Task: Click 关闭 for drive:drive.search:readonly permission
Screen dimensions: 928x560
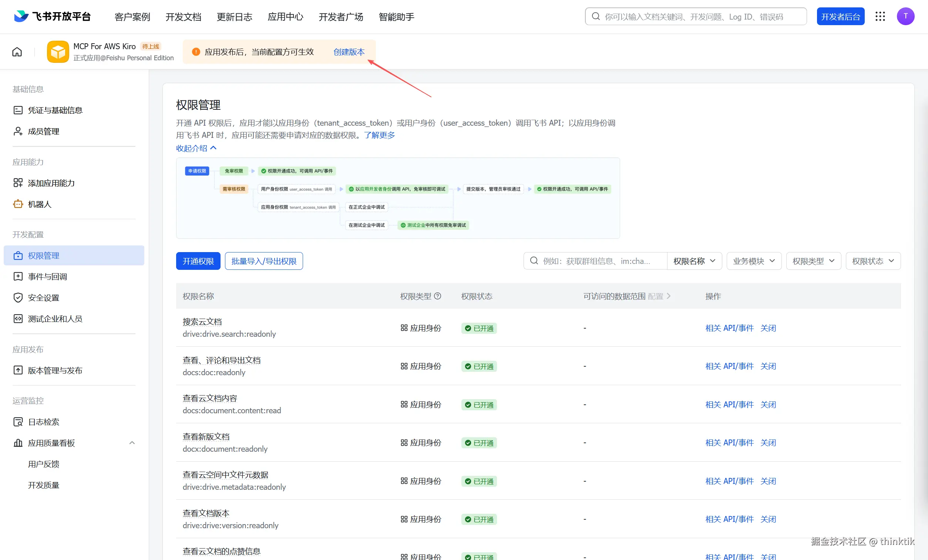Action: [768, 328]
